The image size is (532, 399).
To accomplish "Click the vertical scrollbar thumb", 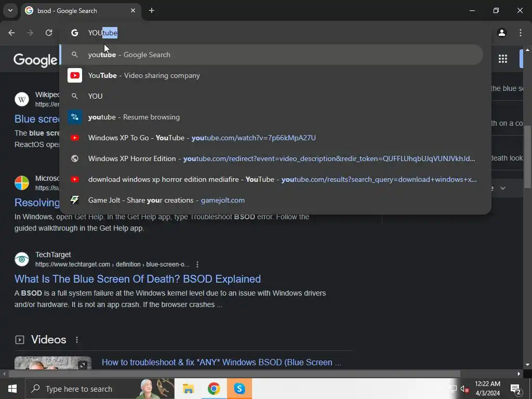I will click(x=527, y=157).
